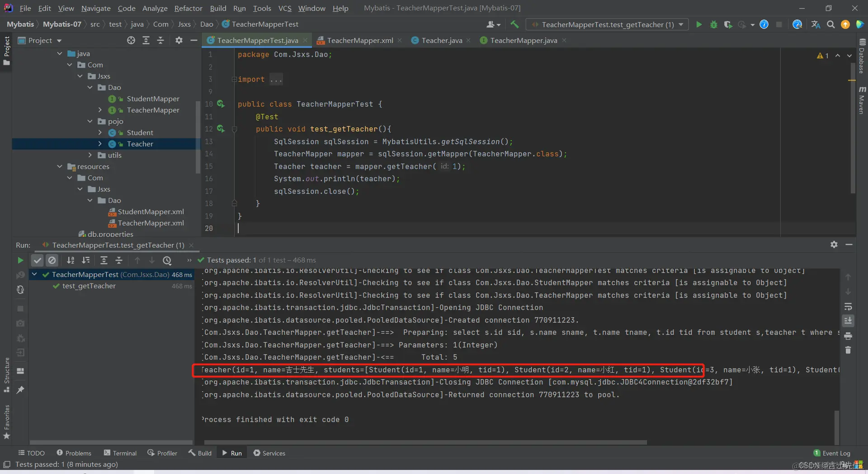Close the TeacherMapperTest.java editor tab

[305, 40]
